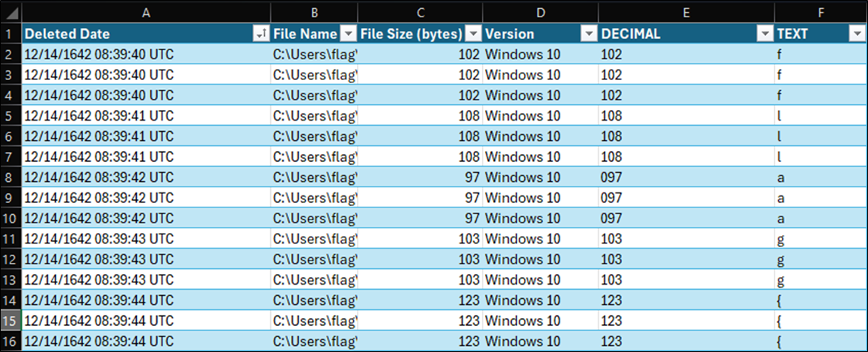Expand the File Size (bytes) filter dropdown
The height and width of the screenshot is (352, 868).
[473, 34]
